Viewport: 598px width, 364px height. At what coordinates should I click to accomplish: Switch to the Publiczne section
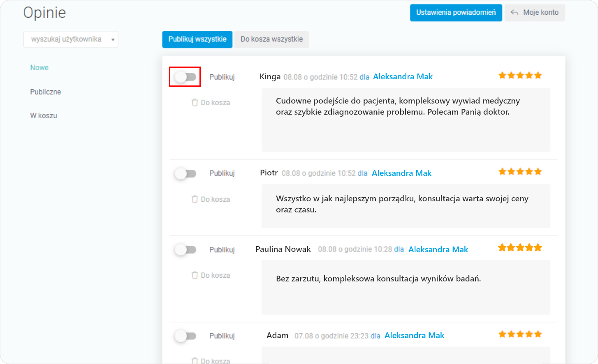click(45, 92)
